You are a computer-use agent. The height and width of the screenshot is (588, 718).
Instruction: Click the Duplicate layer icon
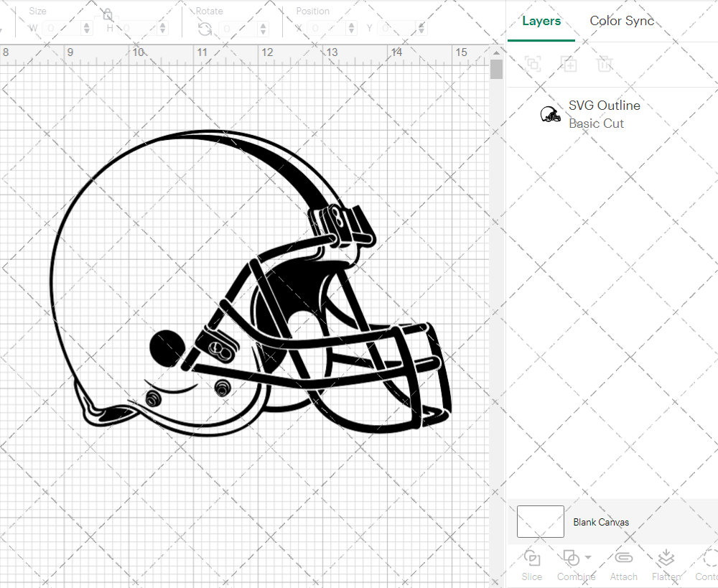tap(569, 64)
